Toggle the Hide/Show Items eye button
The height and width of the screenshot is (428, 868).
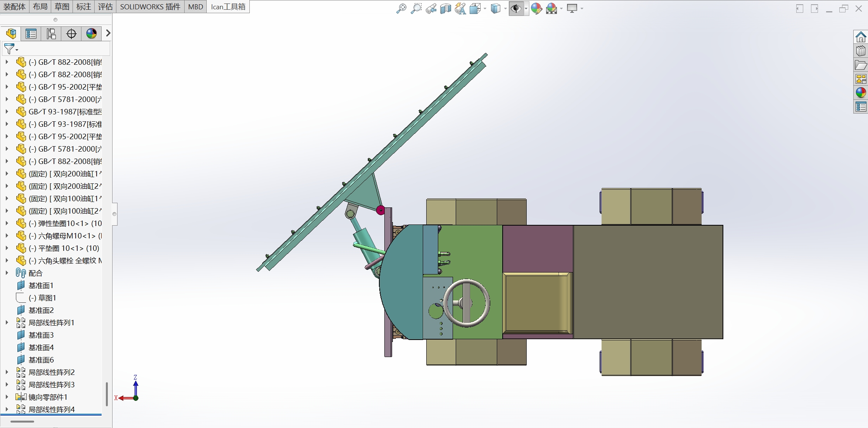(516, 8)
